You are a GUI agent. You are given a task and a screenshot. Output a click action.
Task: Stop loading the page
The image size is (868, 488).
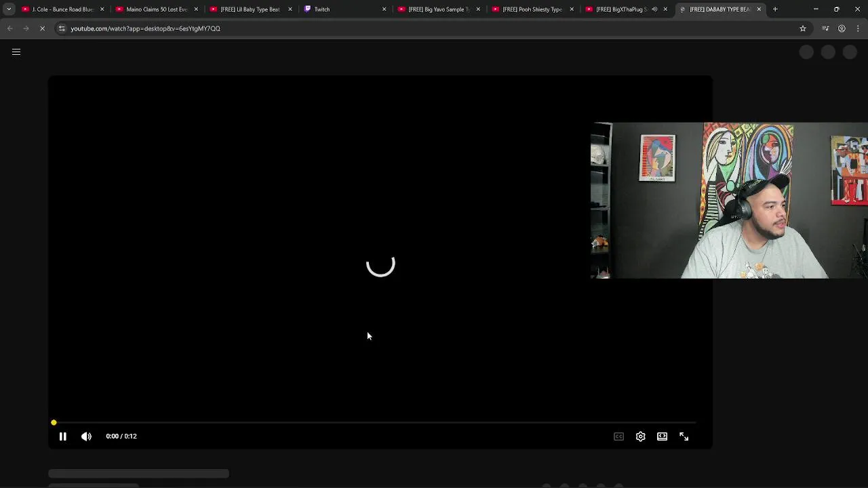tap(42, 28)
